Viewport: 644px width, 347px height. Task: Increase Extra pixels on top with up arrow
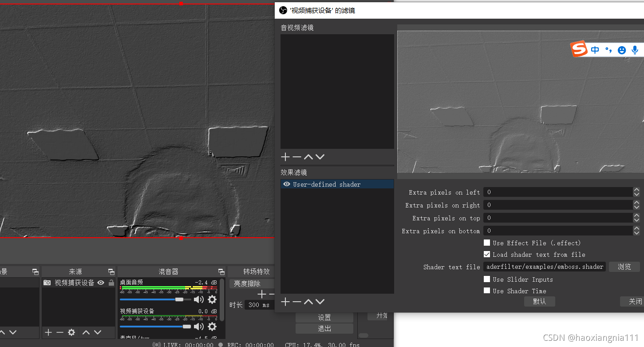click(636, 215)
